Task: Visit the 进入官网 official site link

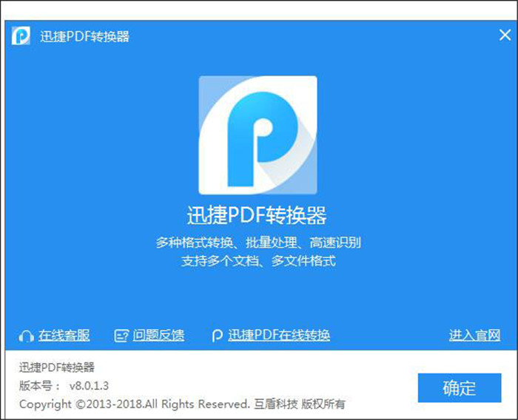Action: [474, 335]
